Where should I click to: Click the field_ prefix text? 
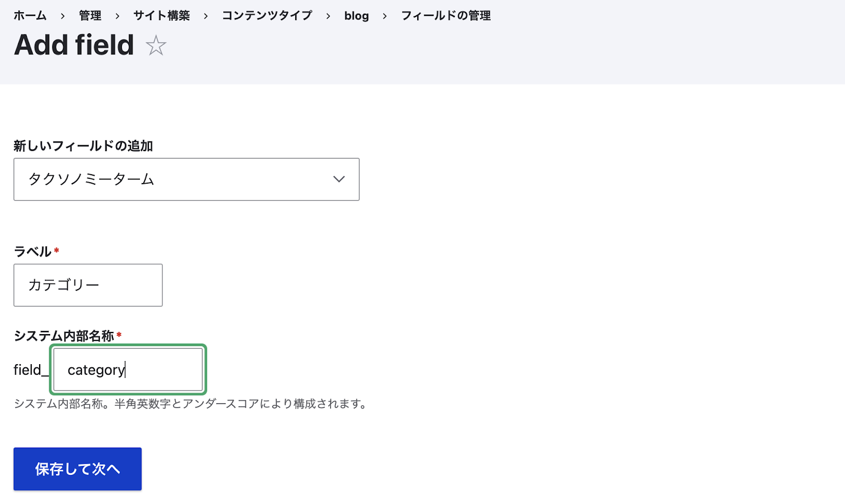tap(30, 370)
